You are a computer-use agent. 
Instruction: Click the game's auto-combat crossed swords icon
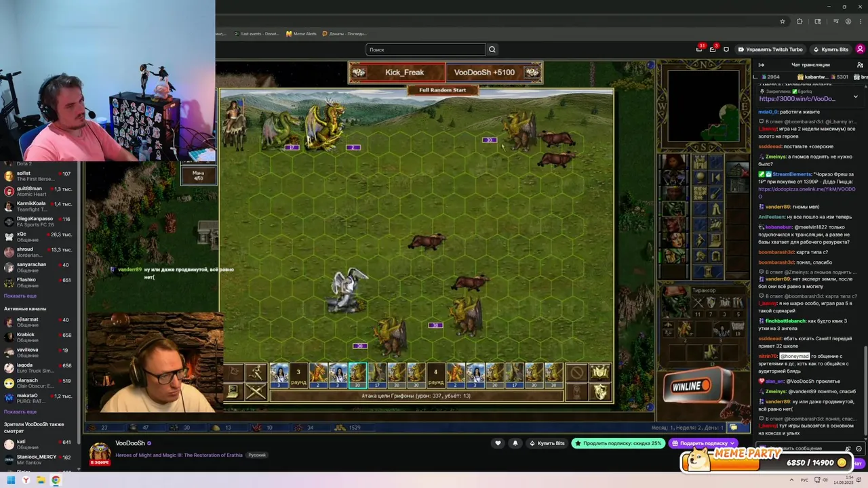coord(256,391)
